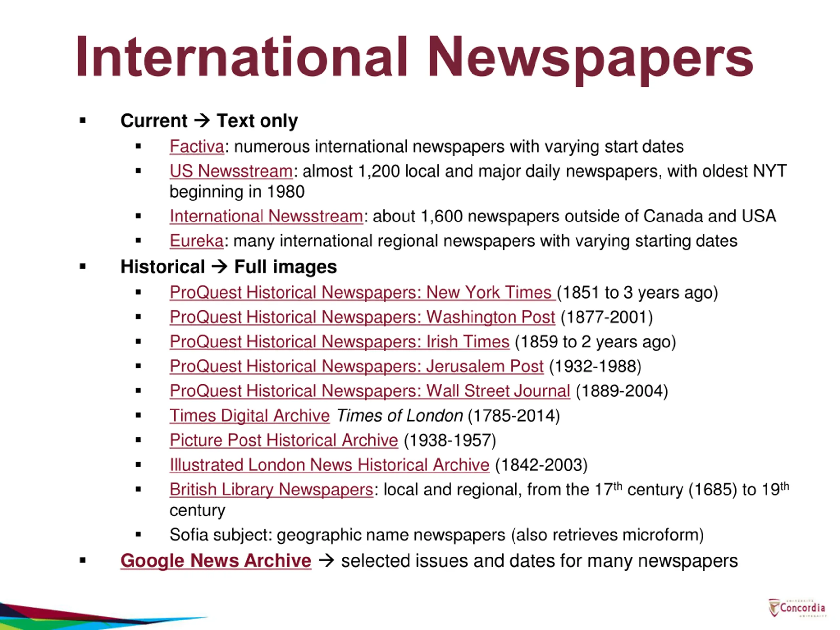
Task: Click 'many international regional newspapers with varying starting dates'
Action: 485,241
